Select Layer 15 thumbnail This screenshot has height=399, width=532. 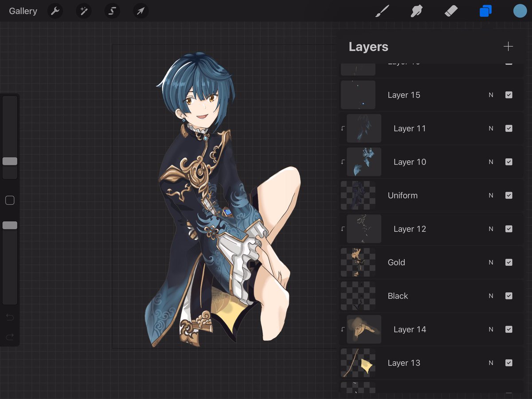click(x=358, y=95)
